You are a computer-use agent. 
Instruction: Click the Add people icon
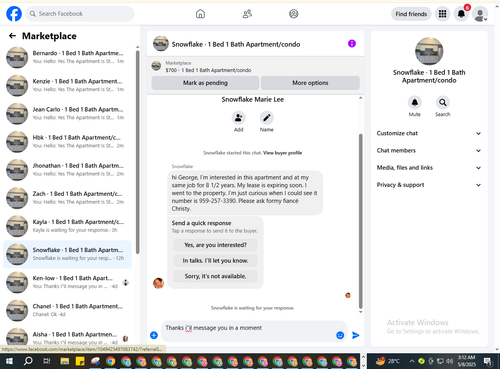tap(238, 118)
